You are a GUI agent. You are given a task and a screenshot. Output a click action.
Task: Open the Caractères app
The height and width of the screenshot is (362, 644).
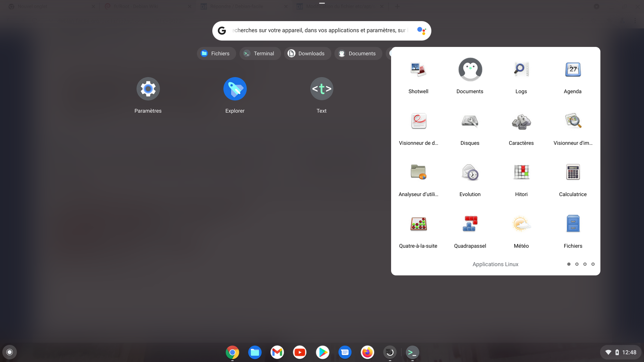point(521,121)
